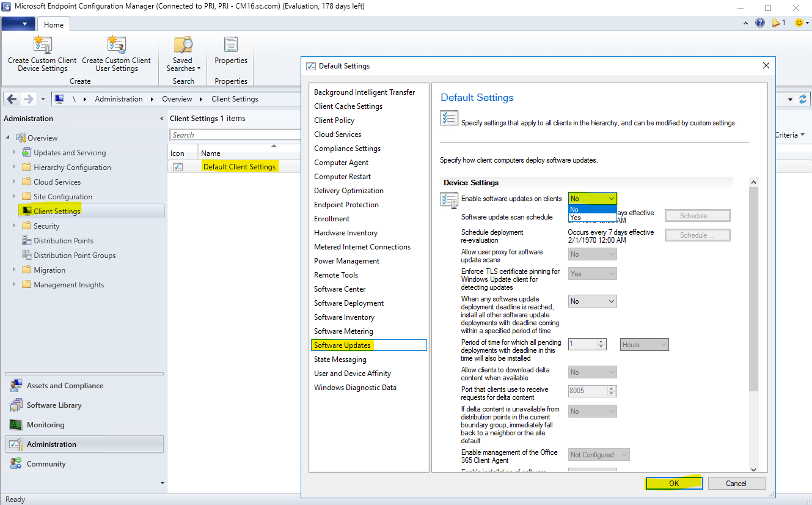
Task: Dismiss the dialog with Cancel
Action: [x=736, y=483]
